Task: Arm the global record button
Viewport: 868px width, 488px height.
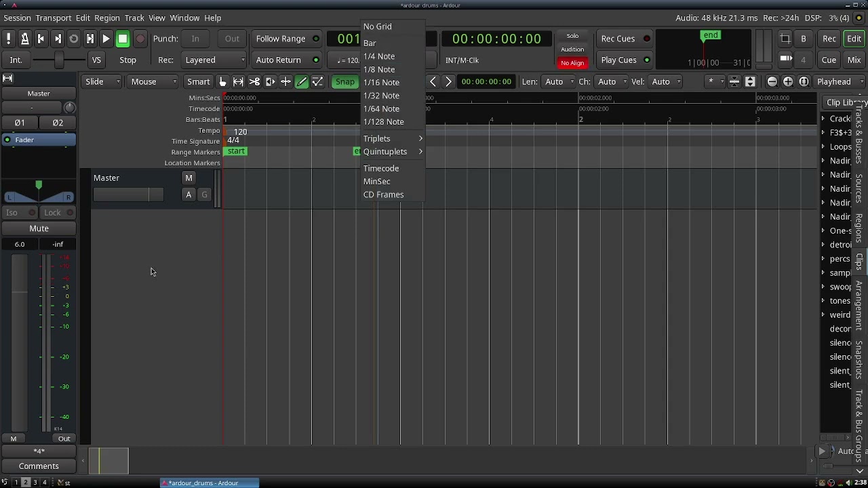Action: click(140, 39)
